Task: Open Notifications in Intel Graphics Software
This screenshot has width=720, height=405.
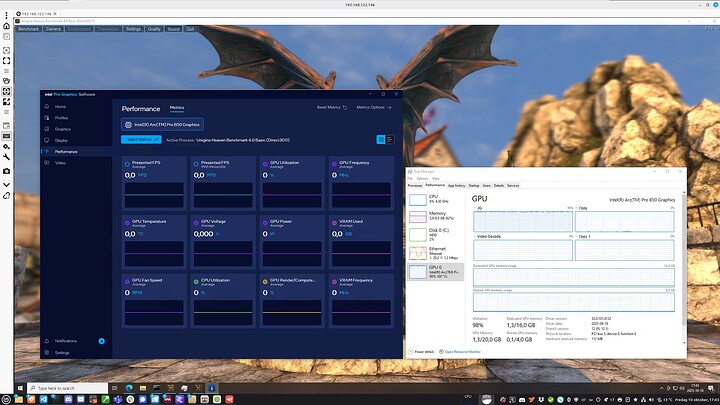Action: [67, 341]
